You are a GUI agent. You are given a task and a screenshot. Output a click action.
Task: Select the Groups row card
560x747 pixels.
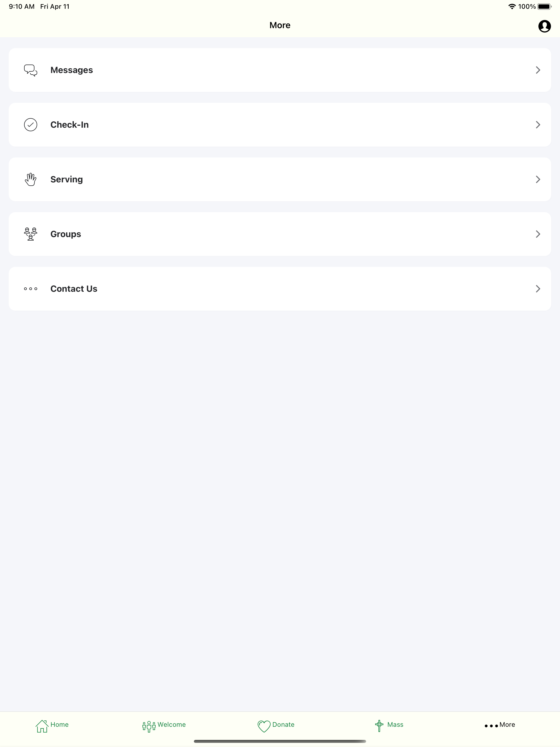280,234
